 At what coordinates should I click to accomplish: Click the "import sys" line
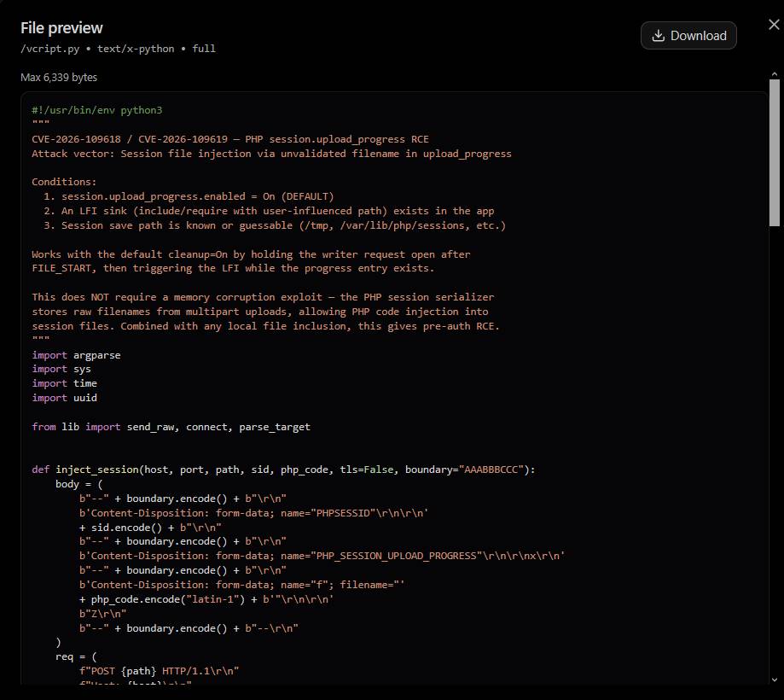pos(61,369)
